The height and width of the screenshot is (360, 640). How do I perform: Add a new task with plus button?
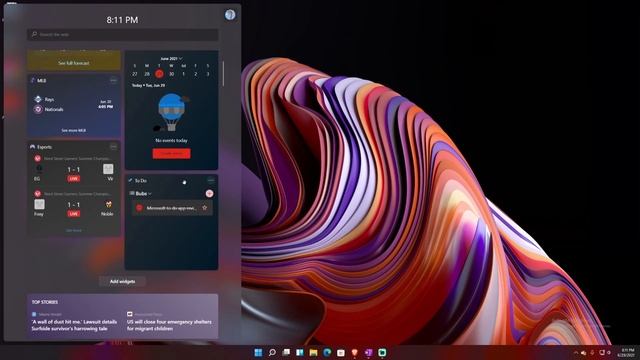point(209,193)
